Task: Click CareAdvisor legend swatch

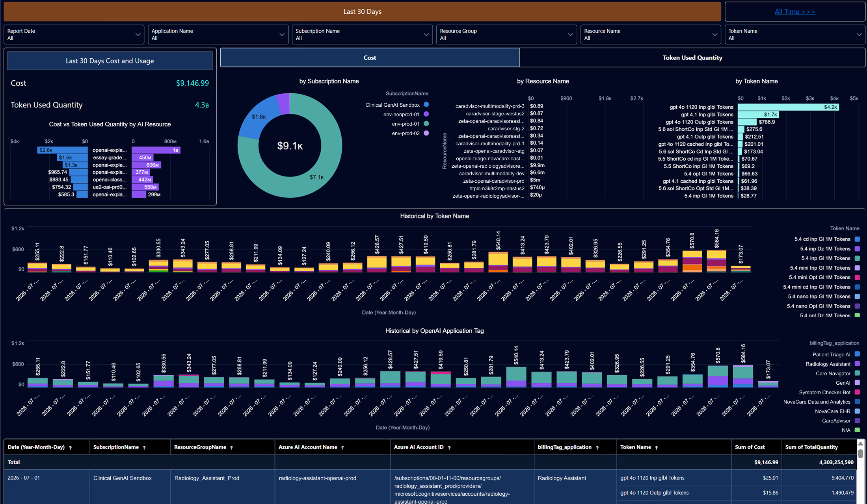Action: click(x=857, y=421)
